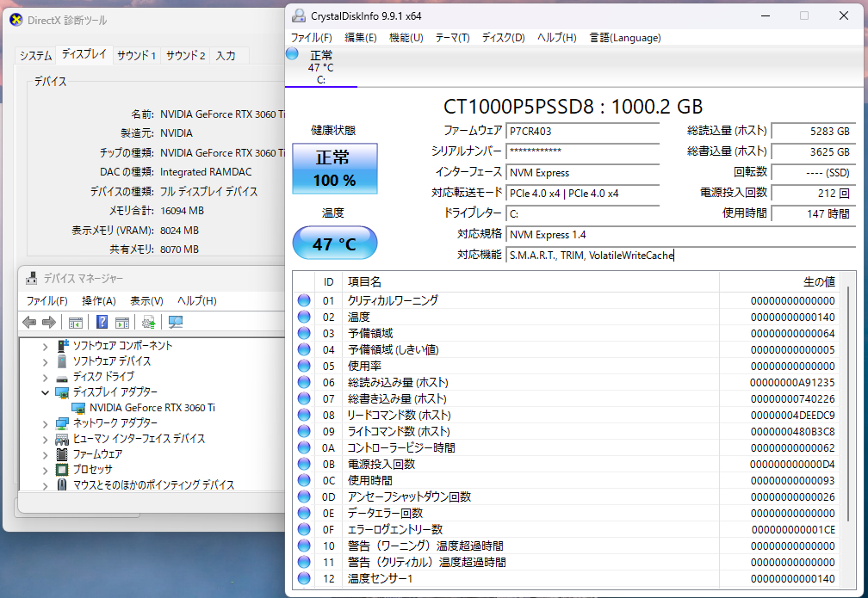The image size is (868, 598).
Task: Open 言語(Language) menu in CrystalDiskInfo
Action: pos(625,38)
